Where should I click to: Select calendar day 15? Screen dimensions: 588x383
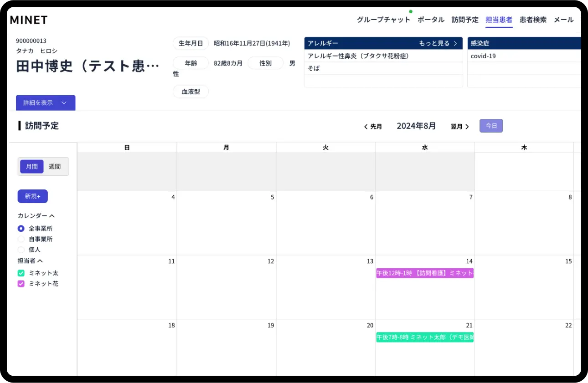[524, 287]
